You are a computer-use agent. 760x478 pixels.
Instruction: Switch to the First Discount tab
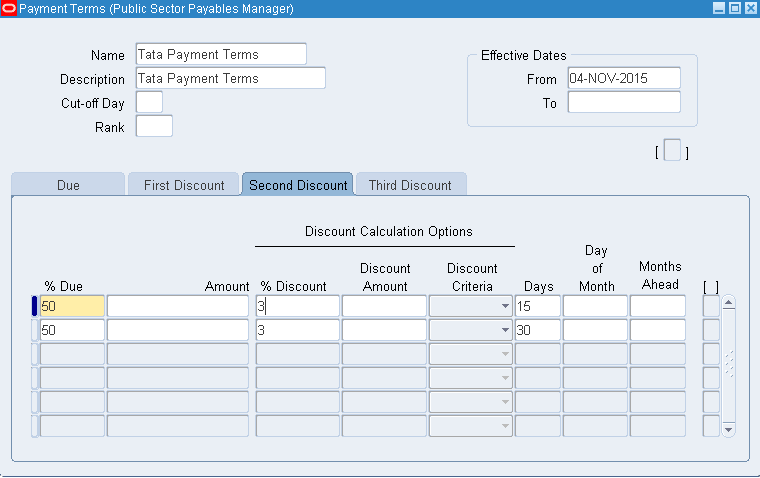184,185
